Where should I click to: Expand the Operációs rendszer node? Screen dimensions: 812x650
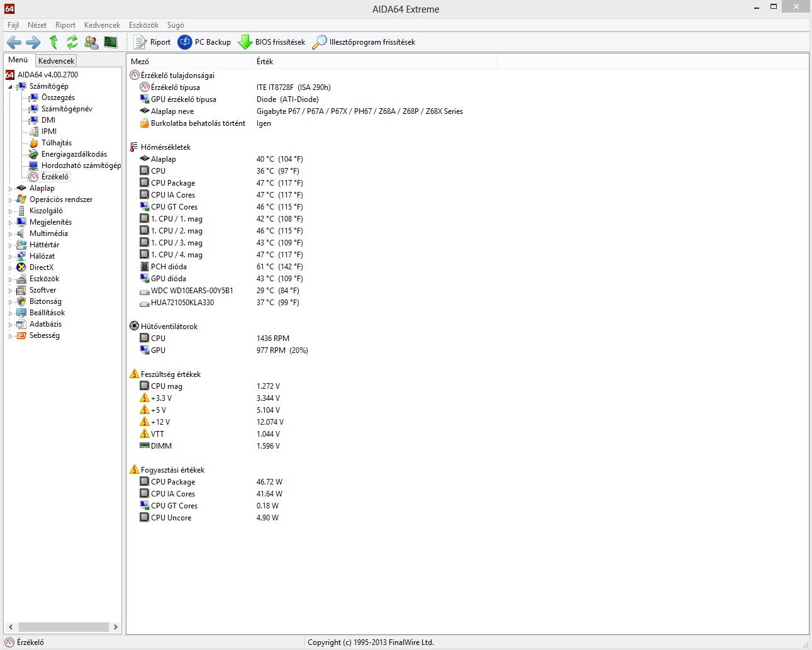(10, 200)
